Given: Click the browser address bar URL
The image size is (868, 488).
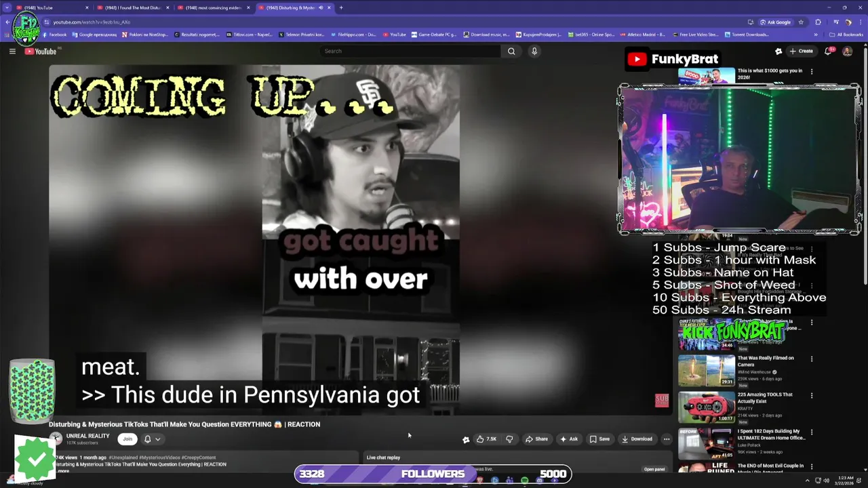Looking at the screenshot, I should coord(92,22).
